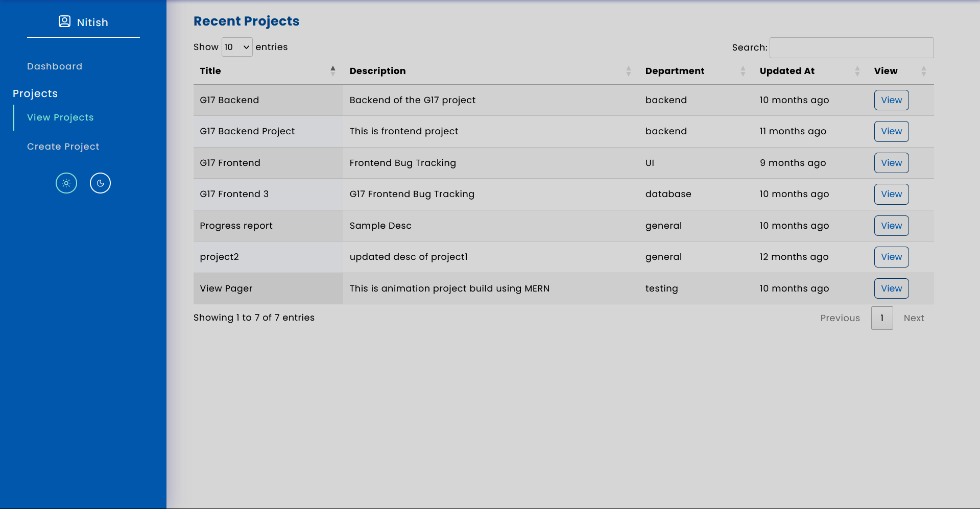This screenshot has height=509, width=980.
Task: Click the user profile icon beside Nitish
Action: [x=64, y=21]
